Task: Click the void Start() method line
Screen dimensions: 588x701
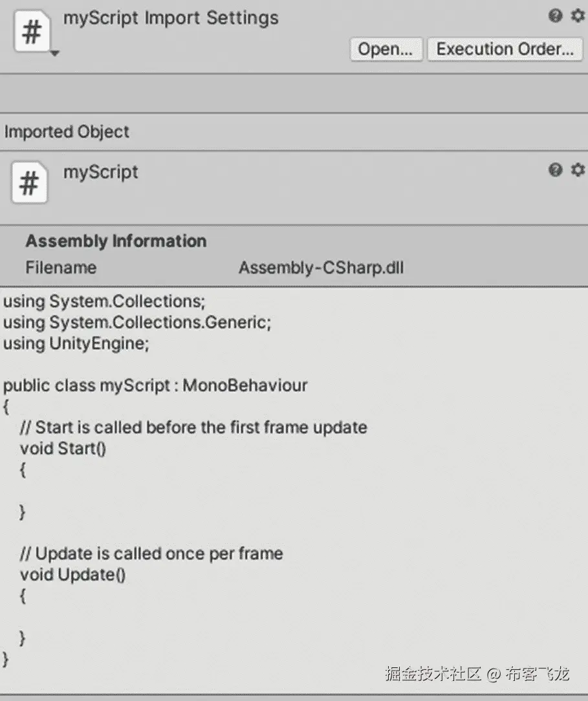Action: [x=63, y=448]
